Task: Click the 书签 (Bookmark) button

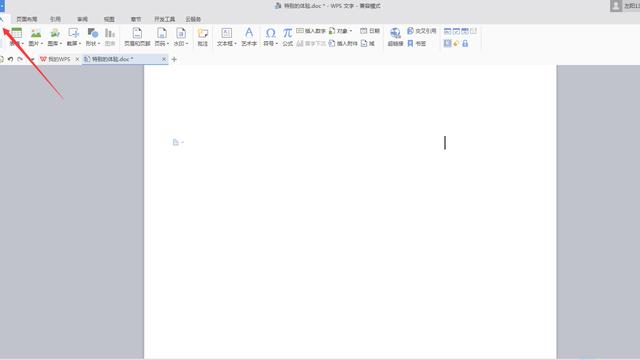Action: [x=416, y=43]
